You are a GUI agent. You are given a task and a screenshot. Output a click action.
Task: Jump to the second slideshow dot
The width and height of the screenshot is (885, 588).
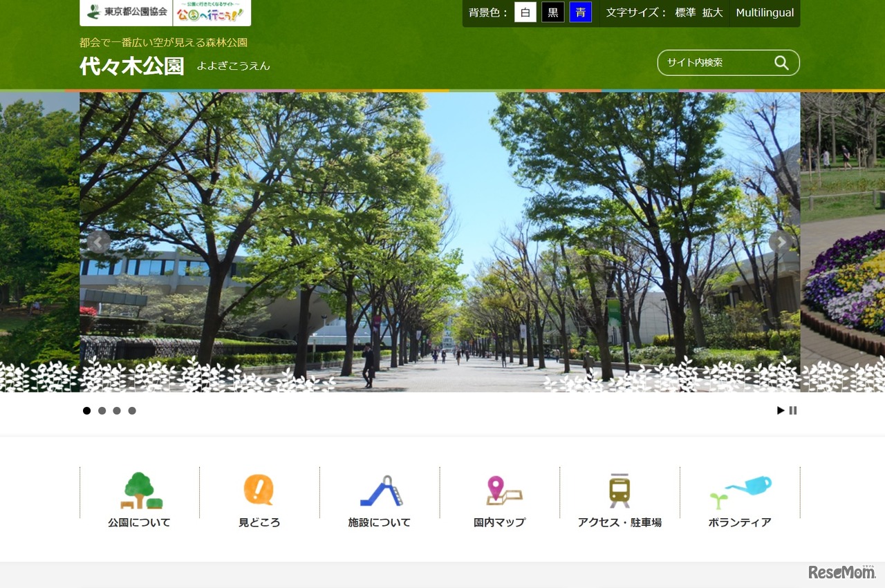coord(102,410)
